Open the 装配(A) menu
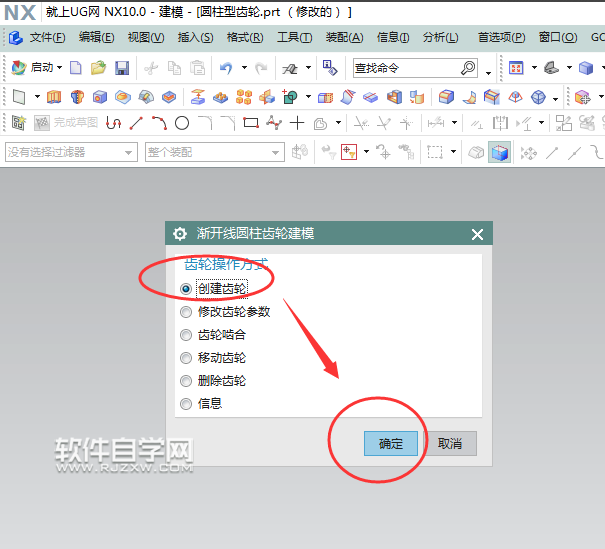Image resolution: width=605 pixels, height=549 pixels. click(344, 37)
